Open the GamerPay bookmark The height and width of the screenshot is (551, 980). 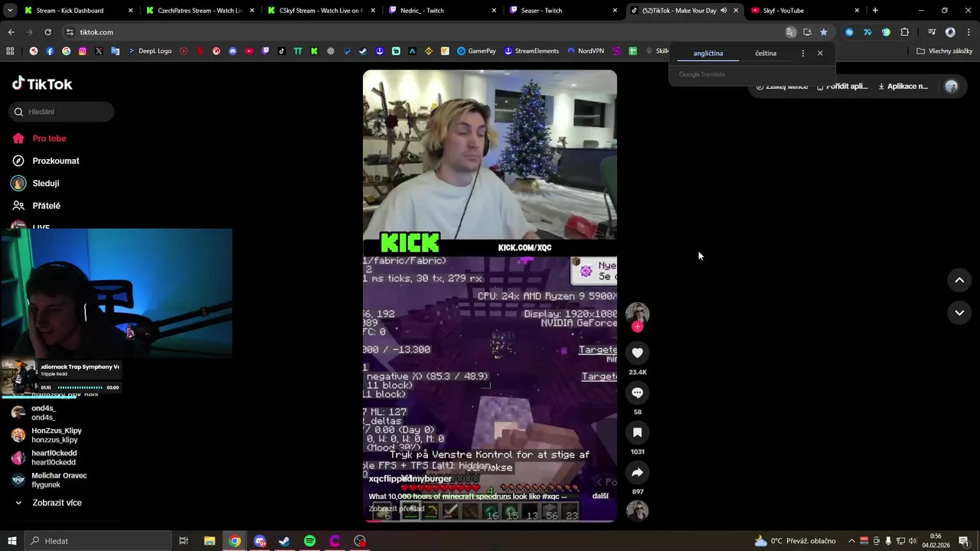[476, 51]
